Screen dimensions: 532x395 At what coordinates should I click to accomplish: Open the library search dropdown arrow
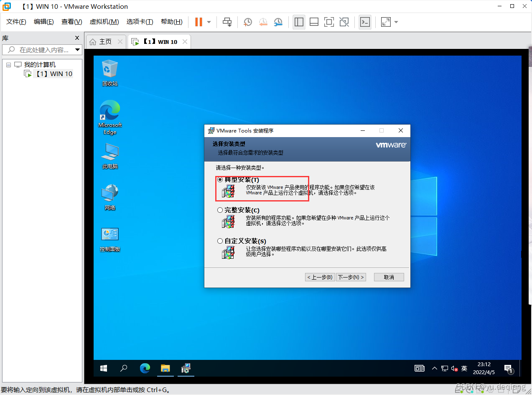pos(78,50)
